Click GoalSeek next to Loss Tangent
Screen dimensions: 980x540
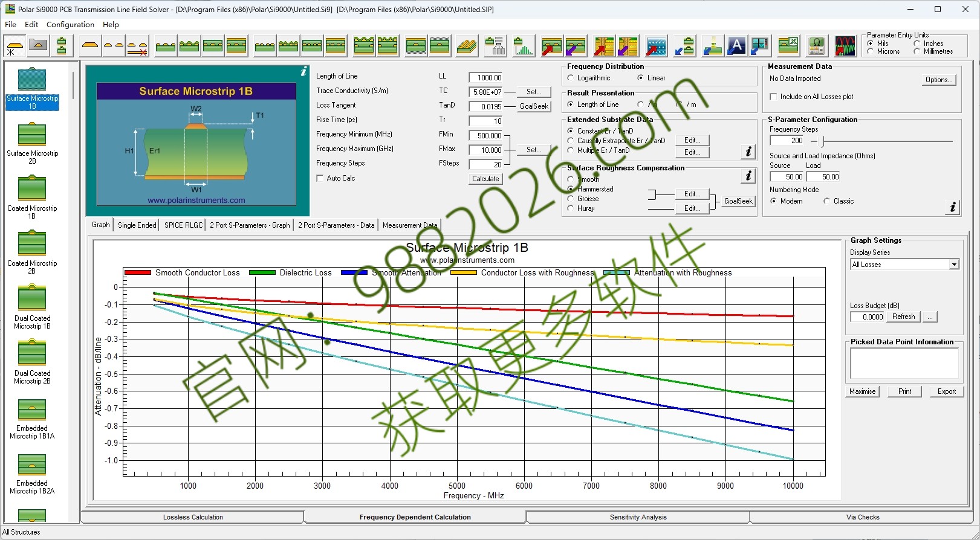tap(534, 106)
